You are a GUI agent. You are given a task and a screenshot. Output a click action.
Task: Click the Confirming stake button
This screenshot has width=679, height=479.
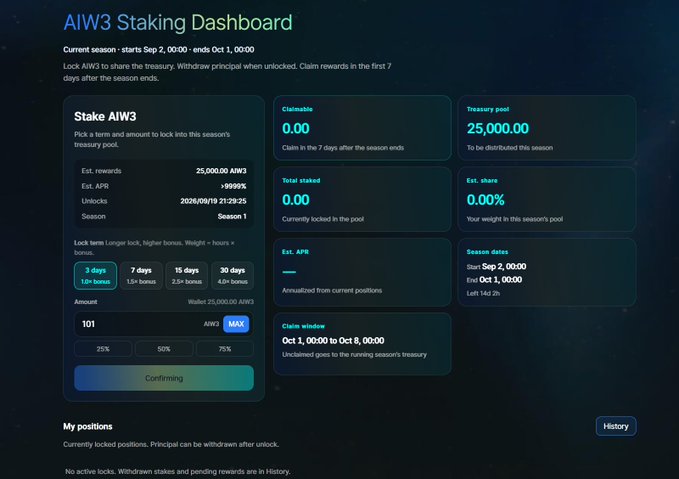coord(164,378)
